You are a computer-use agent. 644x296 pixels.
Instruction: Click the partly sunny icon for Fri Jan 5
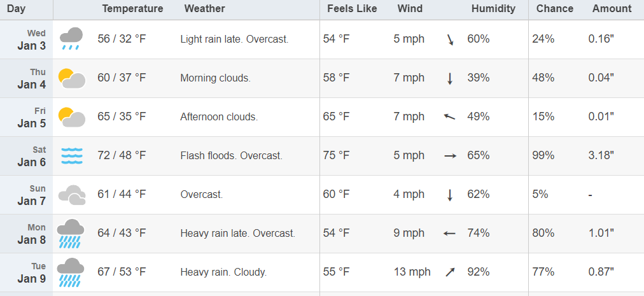coord(71,116)
